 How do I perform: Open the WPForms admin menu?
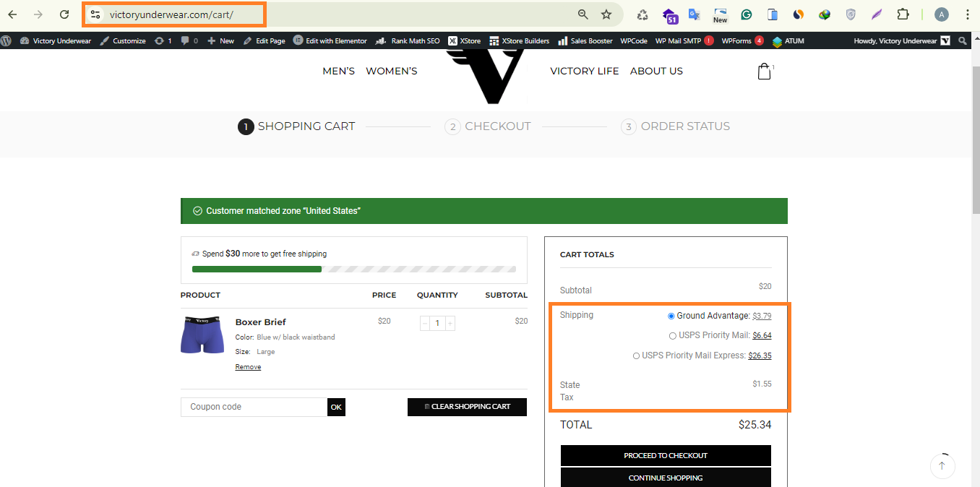[743, 40]
